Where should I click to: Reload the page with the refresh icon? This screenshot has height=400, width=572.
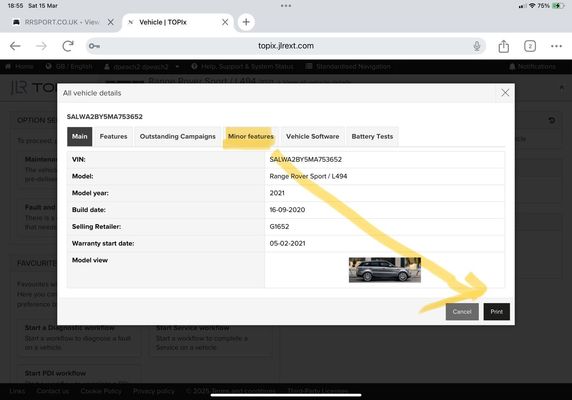[x=68, y=46]
